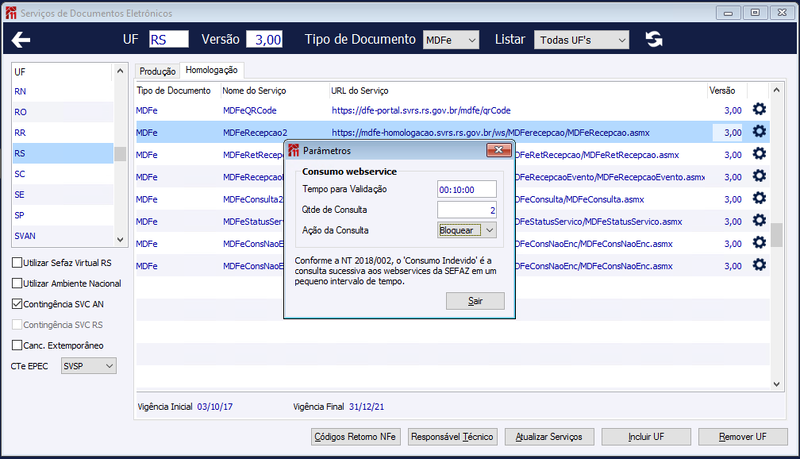Open gear icon of MDFeRetRecepcao row

pyautogui.click(x=759, y=154)
